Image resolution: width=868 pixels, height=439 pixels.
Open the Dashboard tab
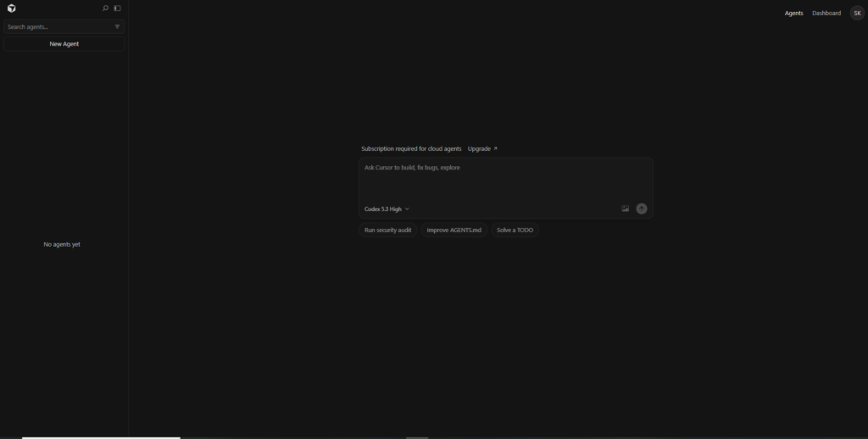click(x=826, y=13)
